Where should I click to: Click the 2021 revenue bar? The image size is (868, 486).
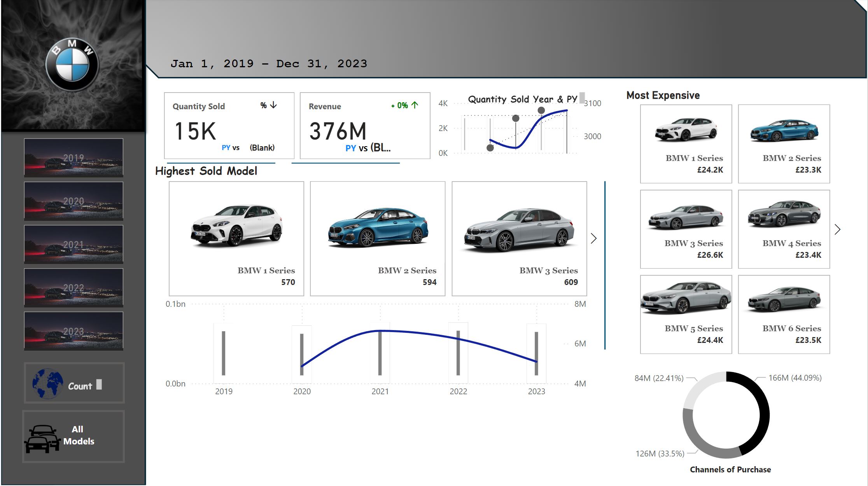pos(380,353)
